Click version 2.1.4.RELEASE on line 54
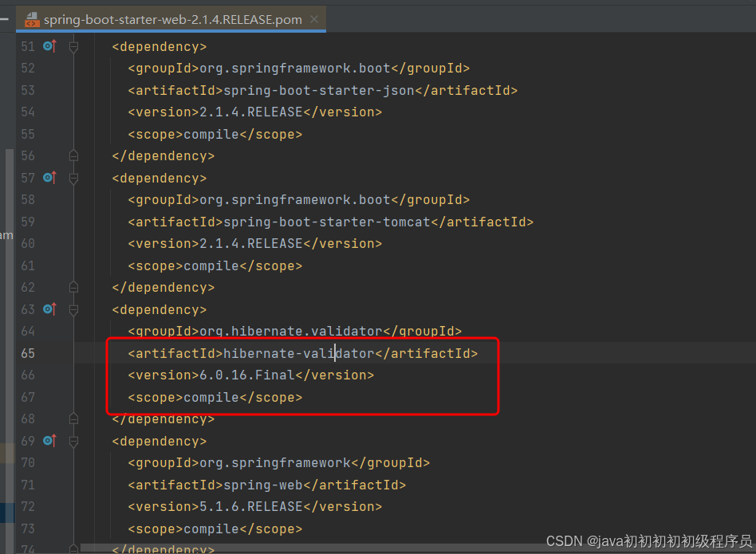Screen dimensions: 756x554 pyautogui.click(x=250, y=112)
